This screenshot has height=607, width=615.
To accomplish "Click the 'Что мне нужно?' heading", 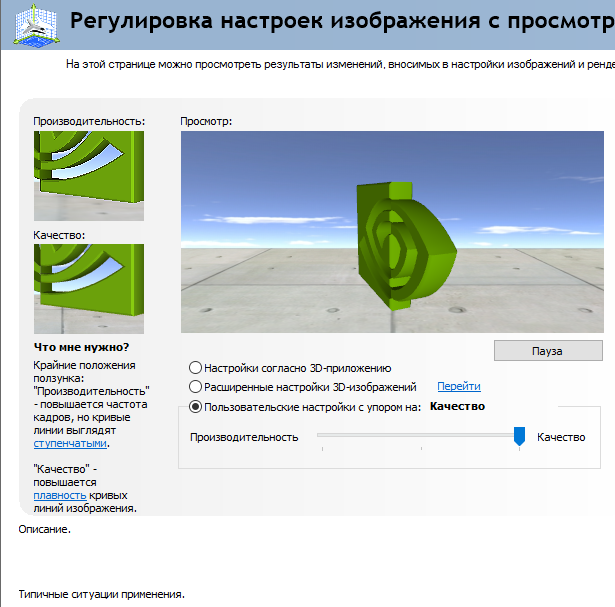I will (81, 347).
